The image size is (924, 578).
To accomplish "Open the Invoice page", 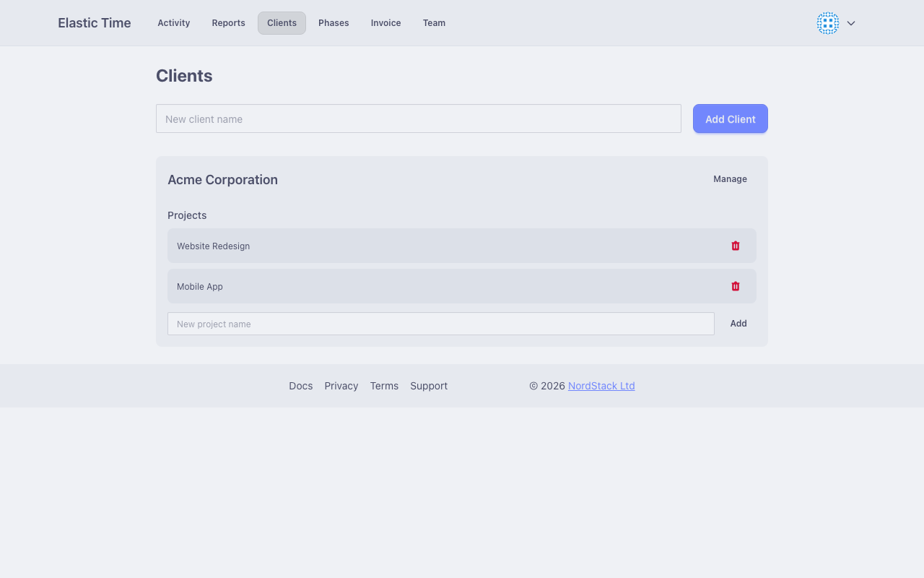I will point(385,23).
